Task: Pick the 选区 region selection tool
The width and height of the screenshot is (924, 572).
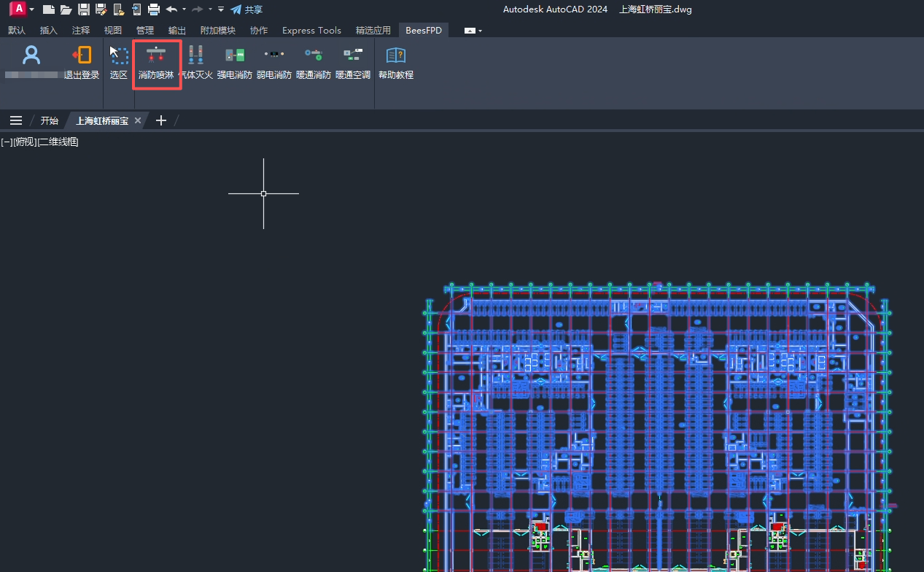Action: click(x=118, y=63)
